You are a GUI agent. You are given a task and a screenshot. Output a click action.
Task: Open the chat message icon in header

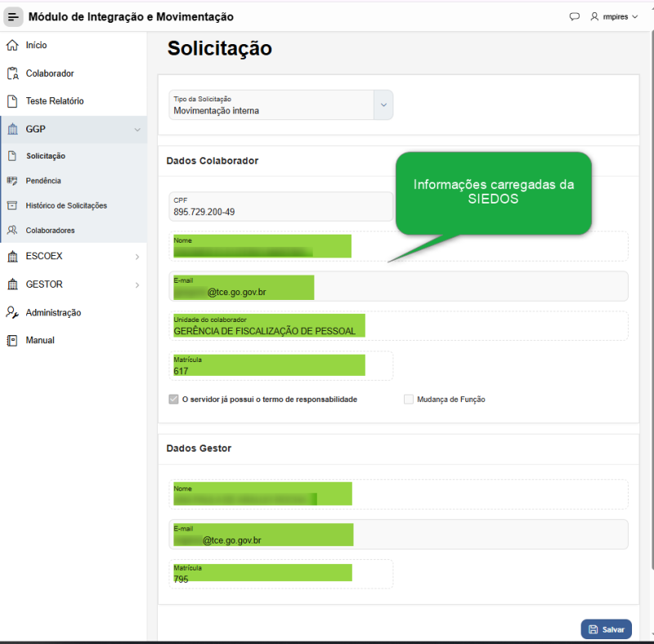(x=575, y=16)
